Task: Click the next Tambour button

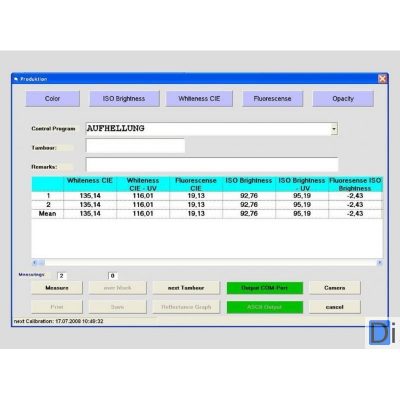Action: [186, 288]
